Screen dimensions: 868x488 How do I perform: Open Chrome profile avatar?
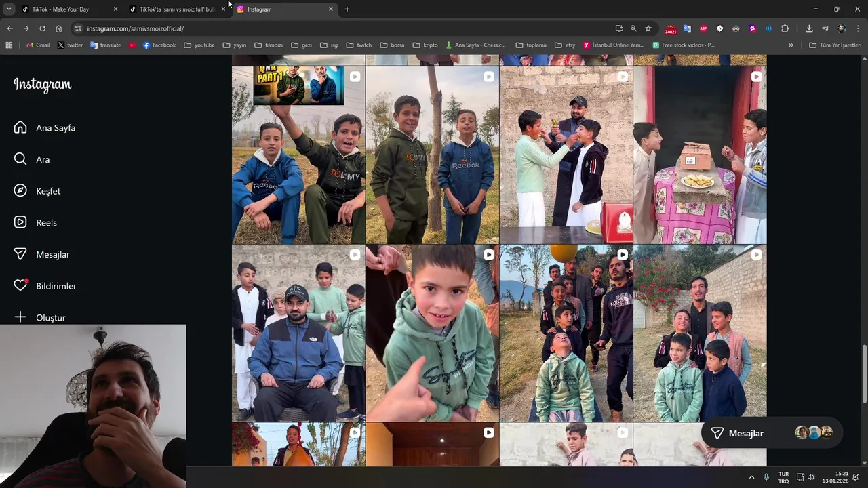coord(842,28)
